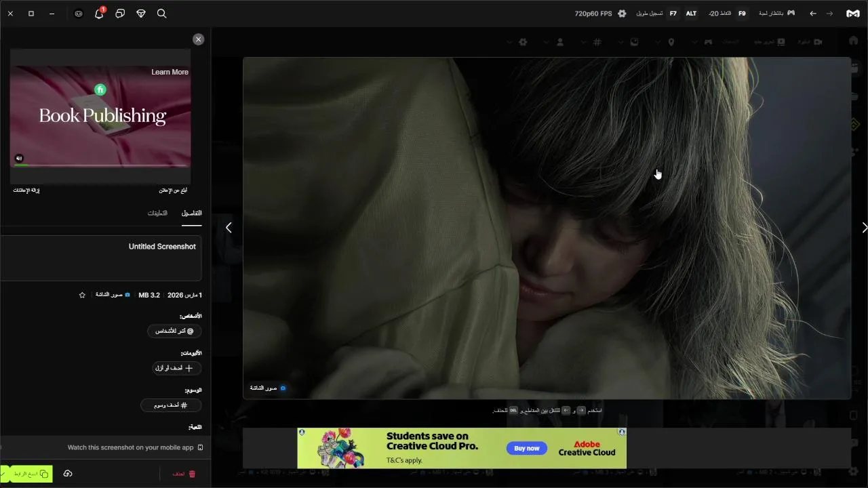This screenshot has width=868, height=488.
Task: Open the profile avatar icon
Action: (x=79, y=14)
